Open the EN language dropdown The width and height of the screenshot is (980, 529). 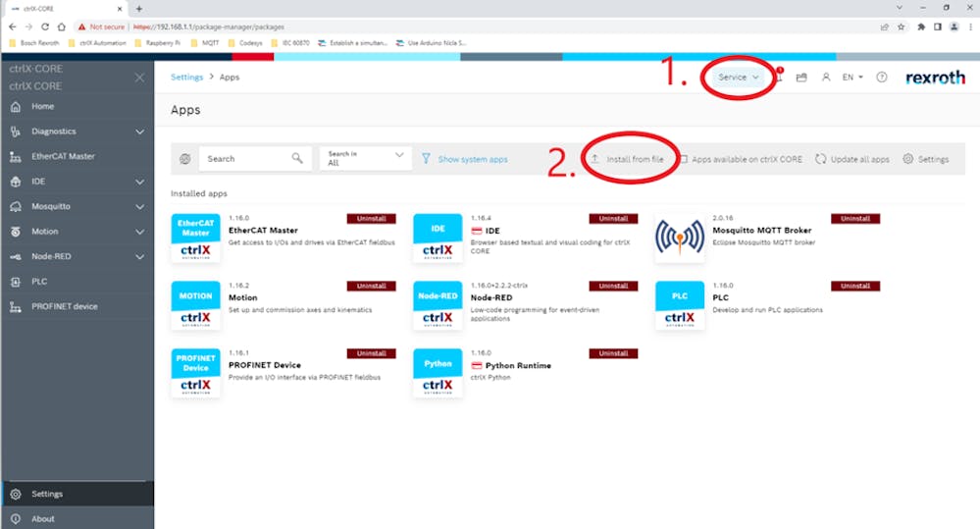[x=852, y=77]
